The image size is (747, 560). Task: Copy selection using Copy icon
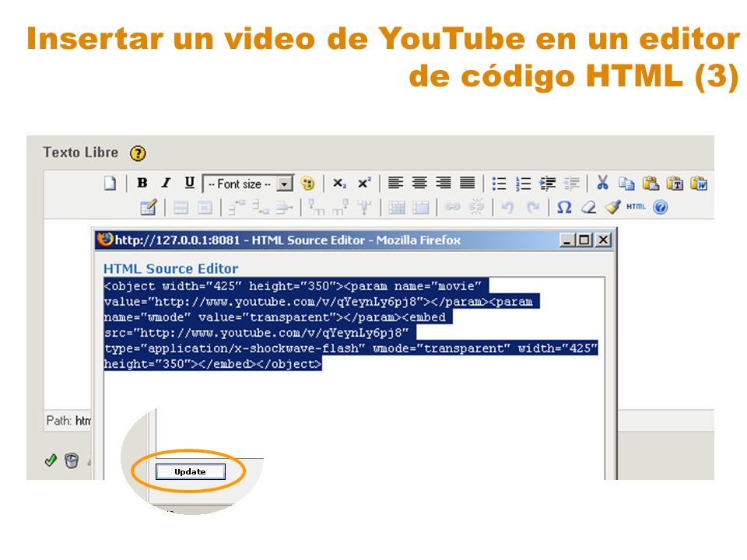pyautogui.click(x=626, y=184)
